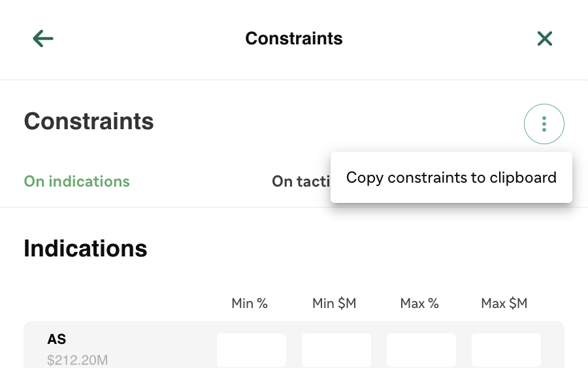Click the Min % column header
The height and width of the screenshot is (368, 588).
click(x=250, y=303)
